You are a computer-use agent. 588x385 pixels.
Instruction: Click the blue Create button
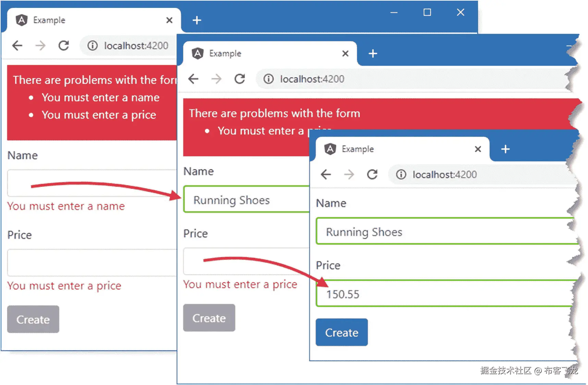342,332
